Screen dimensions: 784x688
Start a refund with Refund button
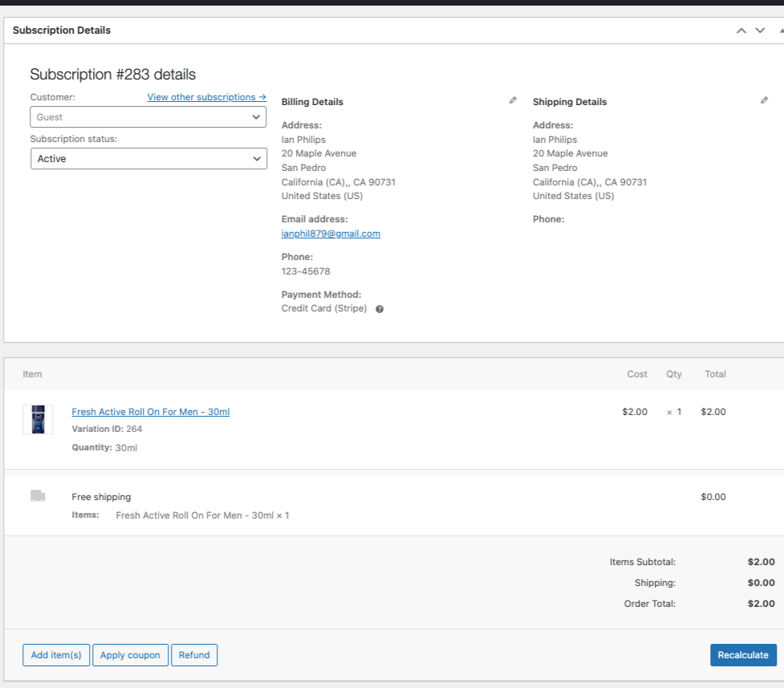click(x=194, y=655)
